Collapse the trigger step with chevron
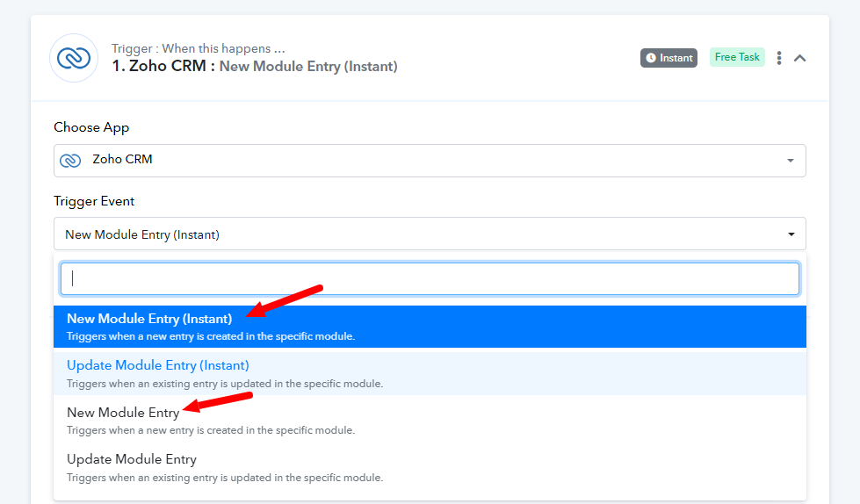The image size is (860, 504). click(799, 58)
